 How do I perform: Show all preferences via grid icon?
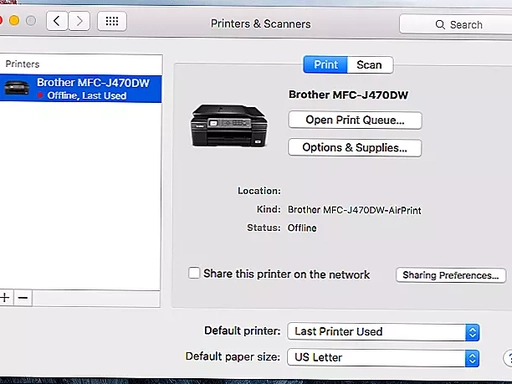[x=112, y=21]
